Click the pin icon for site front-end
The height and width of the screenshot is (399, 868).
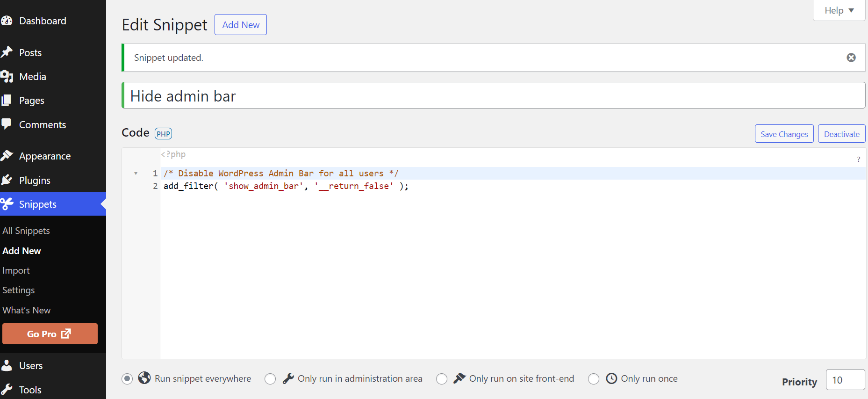click(459, 378)
